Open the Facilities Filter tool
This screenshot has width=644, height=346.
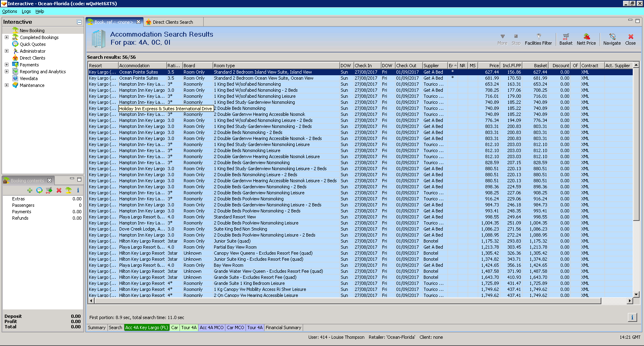538,39
